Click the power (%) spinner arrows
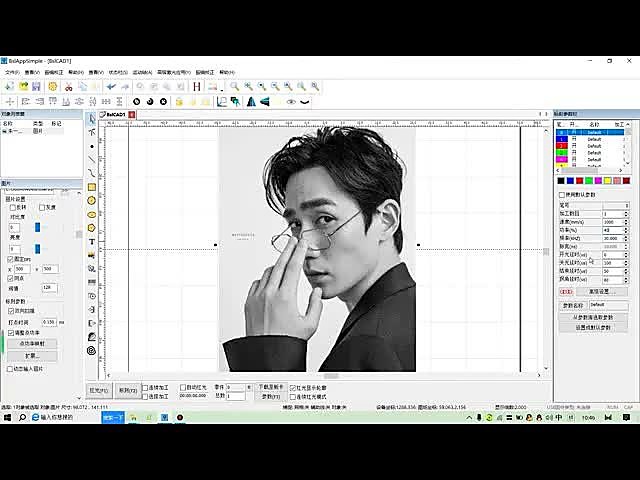Viewport: 640px width, 480px height. [x=626, y=230]
